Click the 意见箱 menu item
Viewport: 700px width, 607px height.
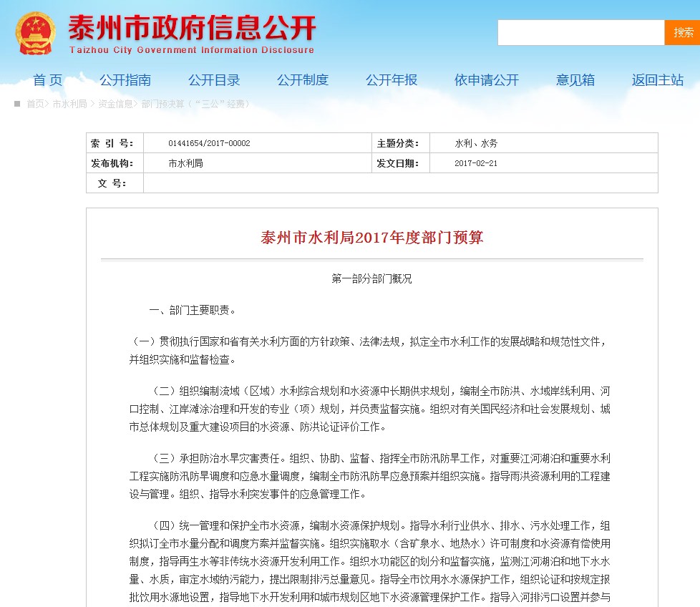tap(575, 80)
